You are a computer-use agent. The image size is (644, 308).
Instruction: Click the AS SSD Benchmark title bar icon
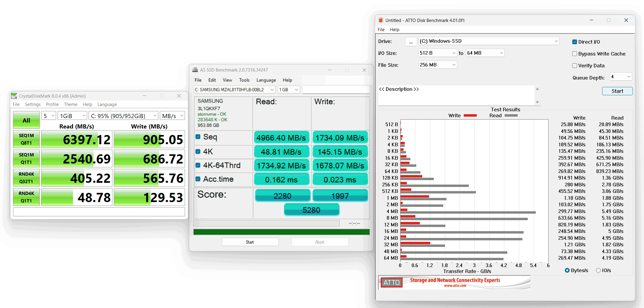[x=195, y=70]
